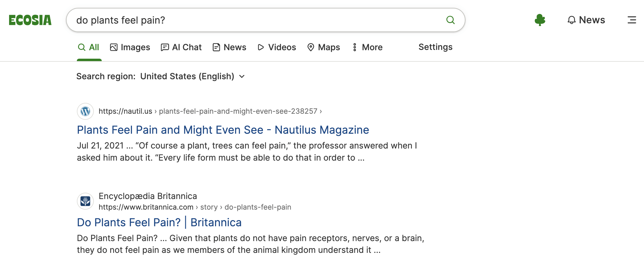Image resolution: width=644 pixels, height=268 pixels.
Task: Click the Britannica favicon
Action: 85,201
